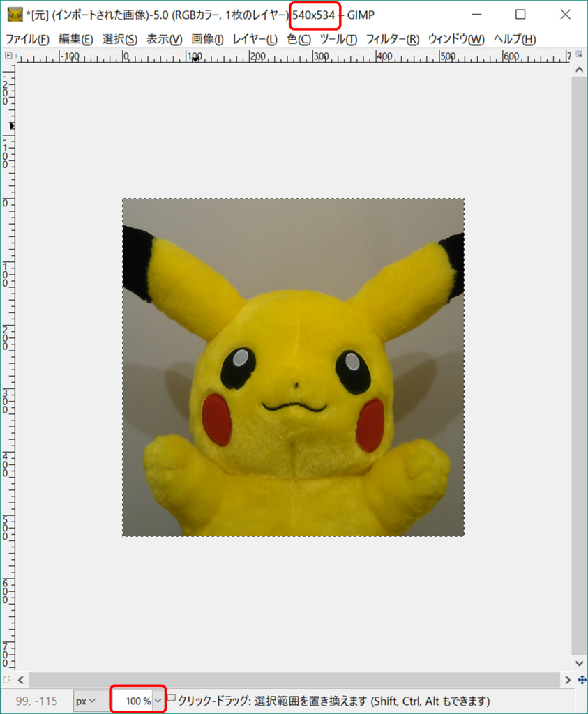588x714 pixels.
Task: Open the 選択 menu
Action: [120, 39]
